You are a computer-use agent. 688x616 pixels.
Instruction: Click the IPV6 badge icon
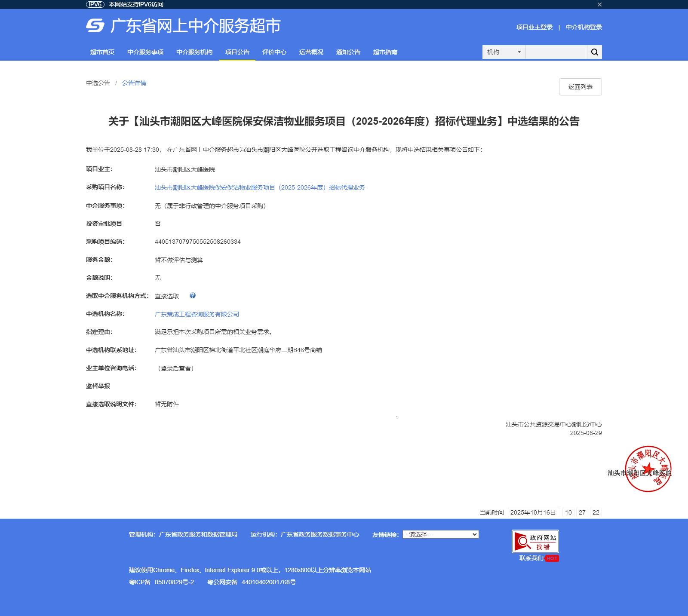click(95, 4)
